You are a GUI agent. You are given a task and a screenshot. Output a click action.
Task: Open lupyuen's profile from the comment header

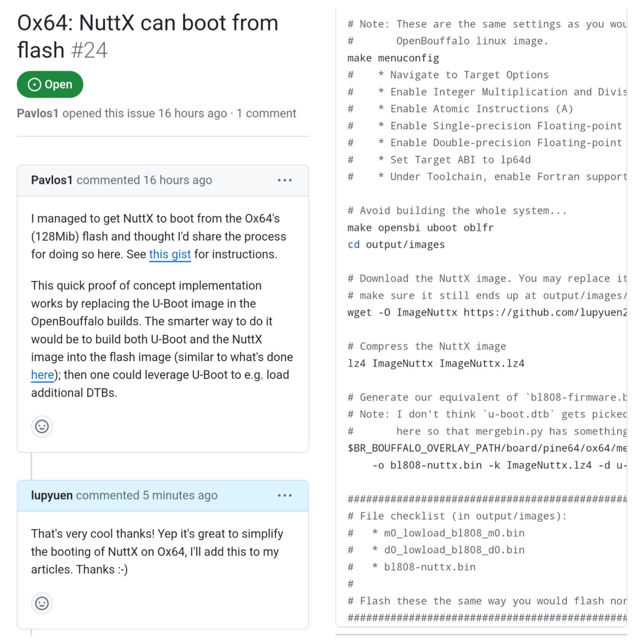[52, 496]
